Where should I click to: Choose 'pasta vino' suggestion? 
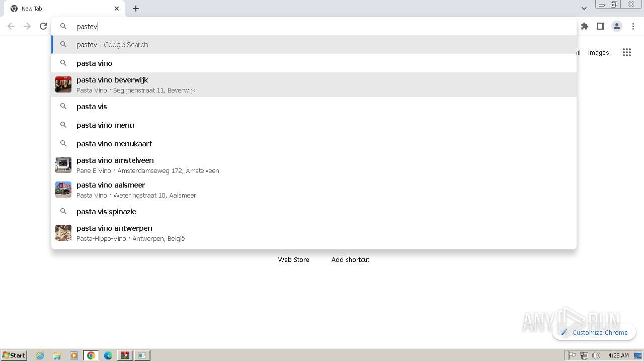(x=314, y=63)
